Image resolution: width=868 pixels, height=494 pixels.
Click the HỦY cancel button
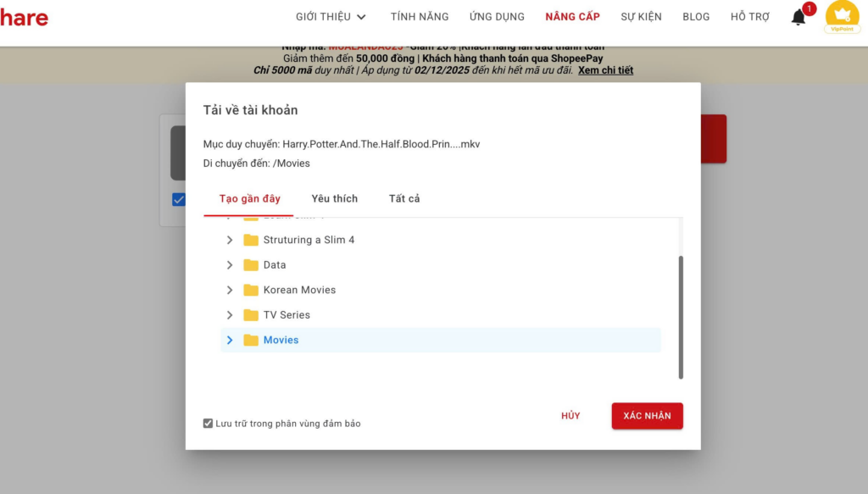[x=570, y=416]
